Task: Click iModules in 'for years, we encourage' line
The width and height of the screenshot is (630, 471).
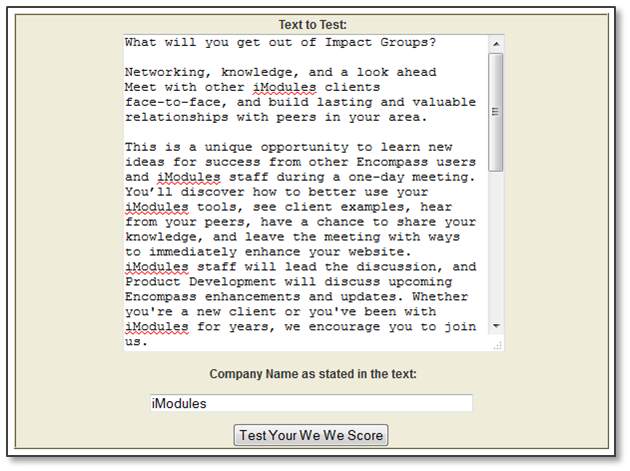Action: 156,327
